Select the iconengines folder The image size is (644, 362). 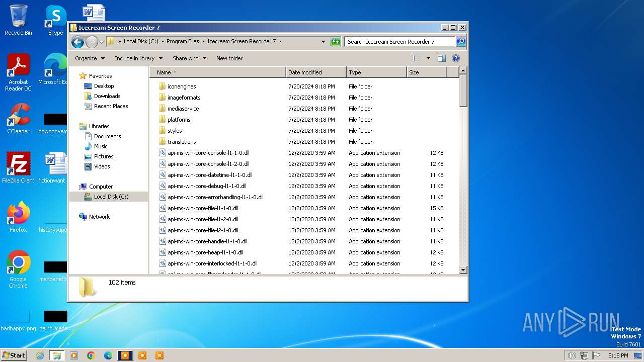[182, 86]
